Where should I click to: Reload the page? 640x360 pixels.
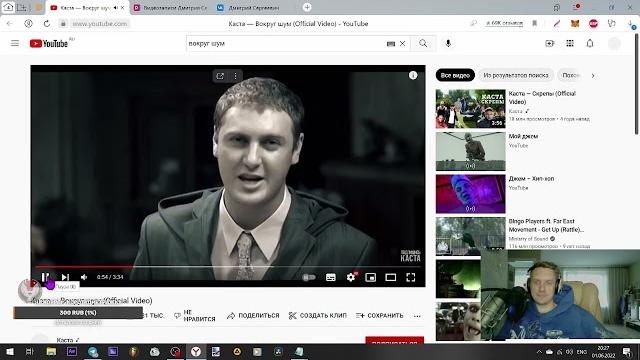point(47,24)
